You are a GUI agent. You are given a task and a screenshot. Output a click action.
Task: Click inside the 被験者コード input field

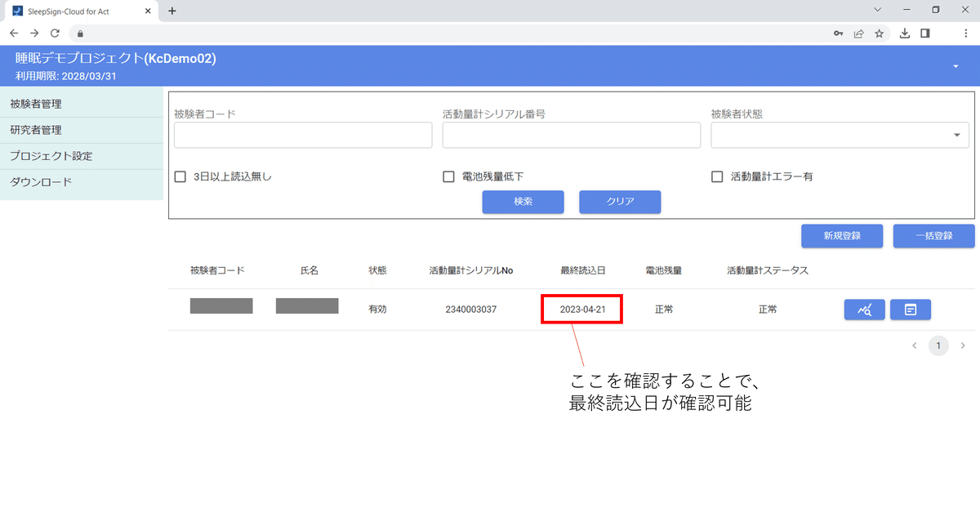pos(303,135)
